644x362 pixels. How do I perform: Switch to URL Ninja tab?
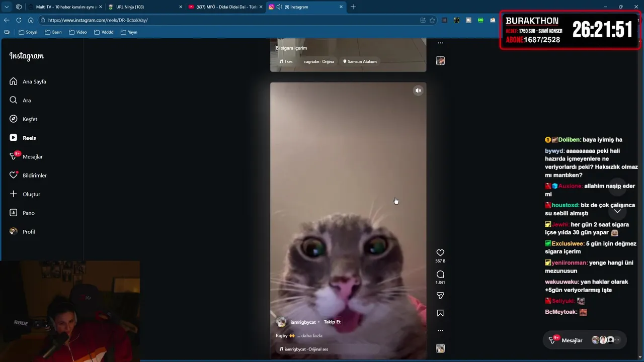tap(145, 7)
